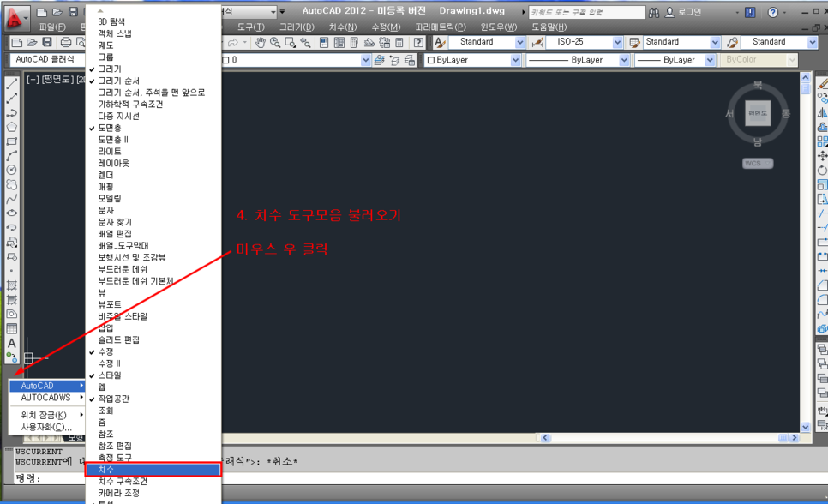Click the WCS button under the ViewCube

coord(757,163)
